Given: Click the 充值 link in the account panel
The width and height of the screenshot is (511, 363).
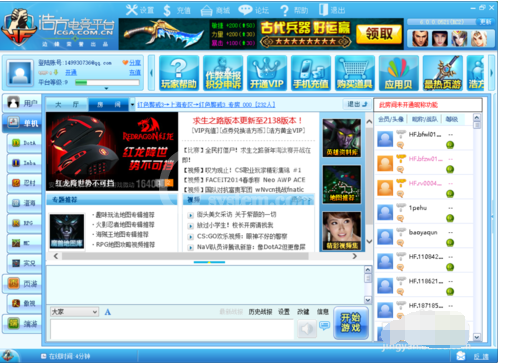Looking at the screenshot, I should point(135,72).
